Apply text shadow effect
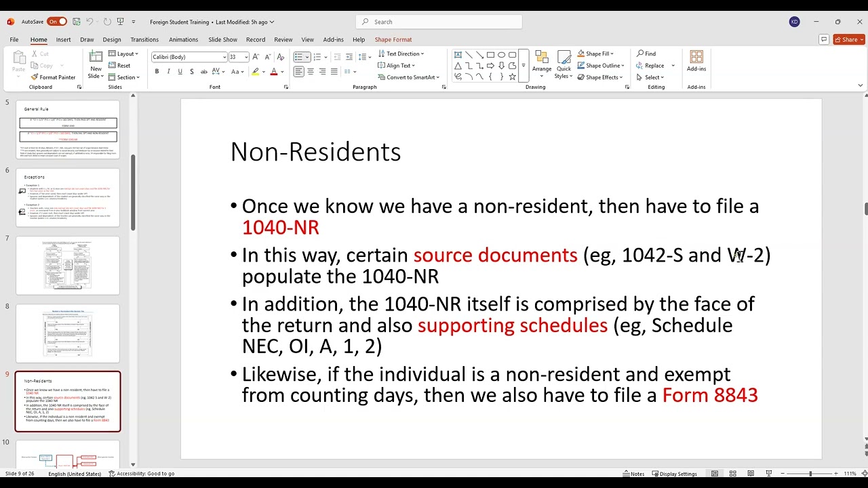The width and height of the screenshot is (868, 488). tap(192, 71)
